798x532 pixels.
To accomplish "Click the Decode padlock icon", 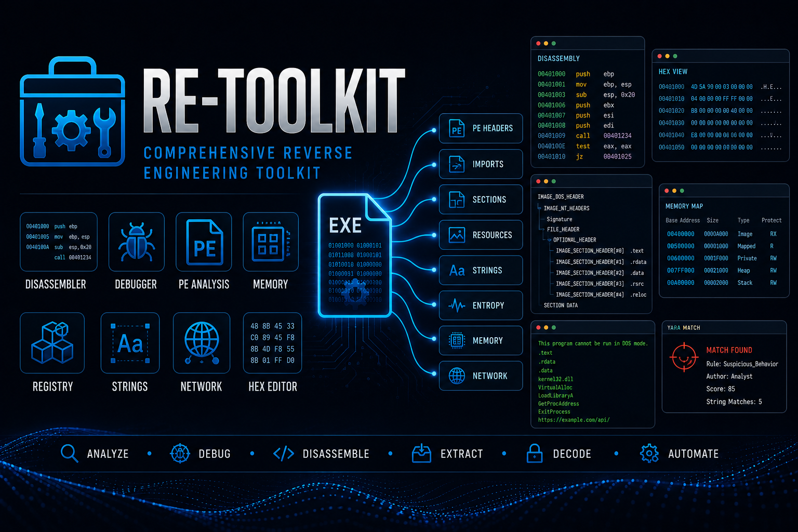I will 534,454.
